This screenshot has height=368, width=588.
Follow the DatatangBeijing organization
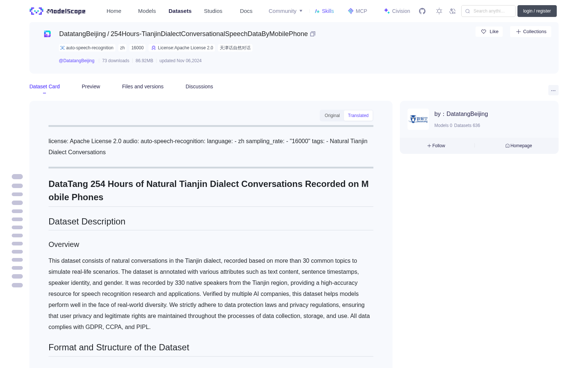[436, 146]
